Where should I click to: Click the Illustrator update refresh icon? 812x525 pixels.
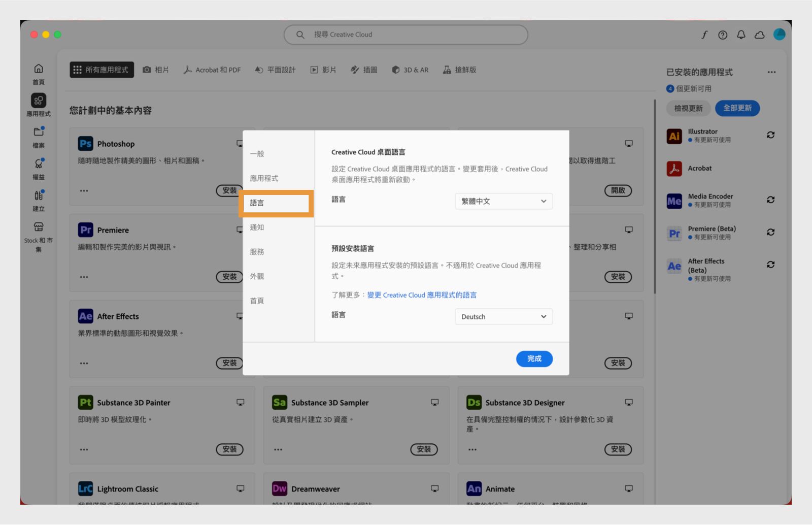[x=770, y=135]
